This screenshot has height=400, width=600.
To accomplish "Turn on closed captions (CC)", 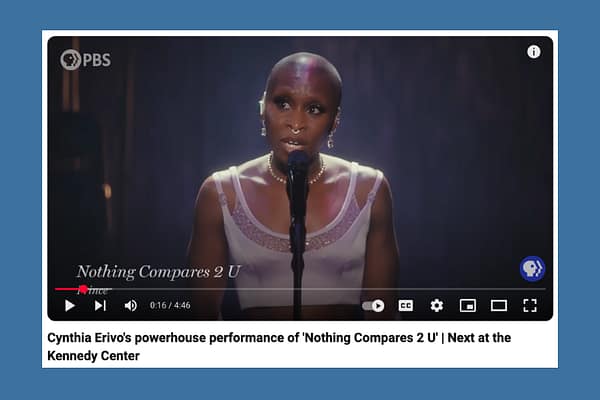I will [x=406, y=305].
